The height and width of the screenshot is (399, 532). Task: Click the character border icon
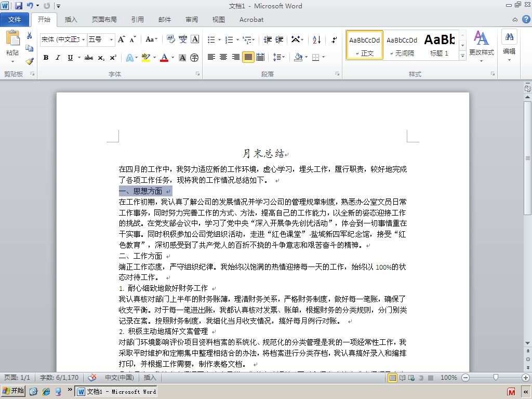195,39
